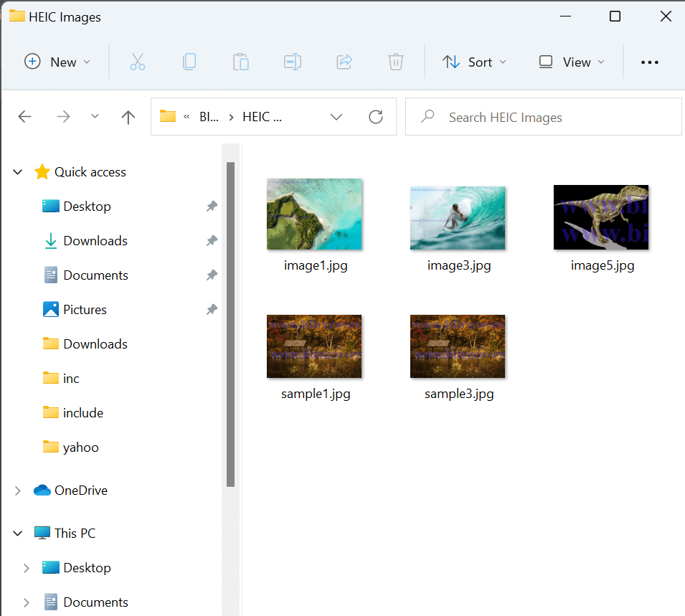Open the Sort options menu
685x616 pixels.
[474, 62]
